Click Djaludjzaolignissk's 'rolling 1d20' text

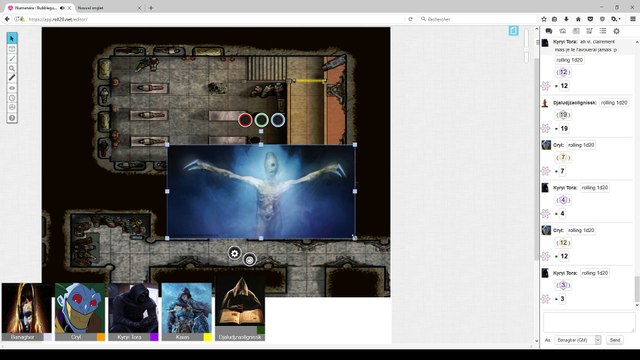tap(614, 102)
